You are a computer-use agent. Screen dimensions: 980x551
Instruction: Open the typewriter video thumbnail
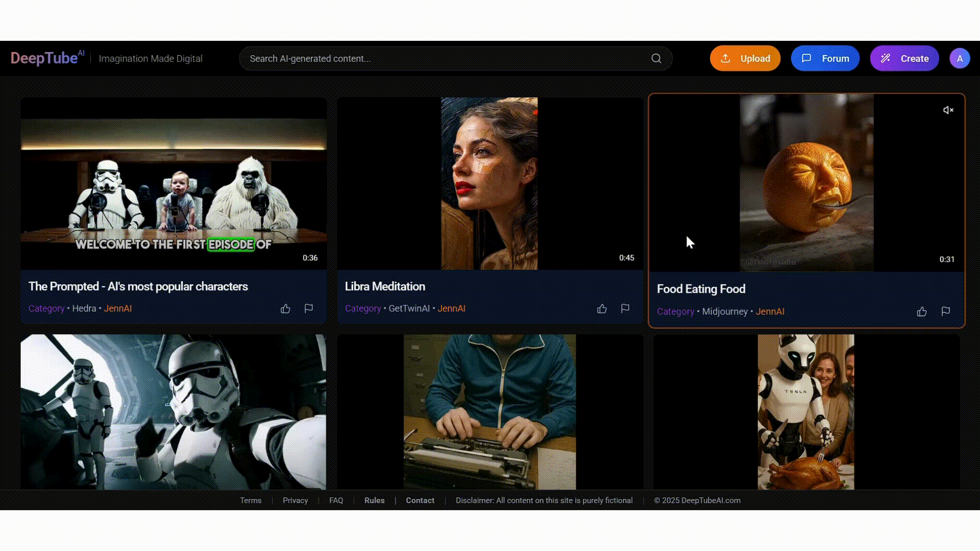click(490, 412)
